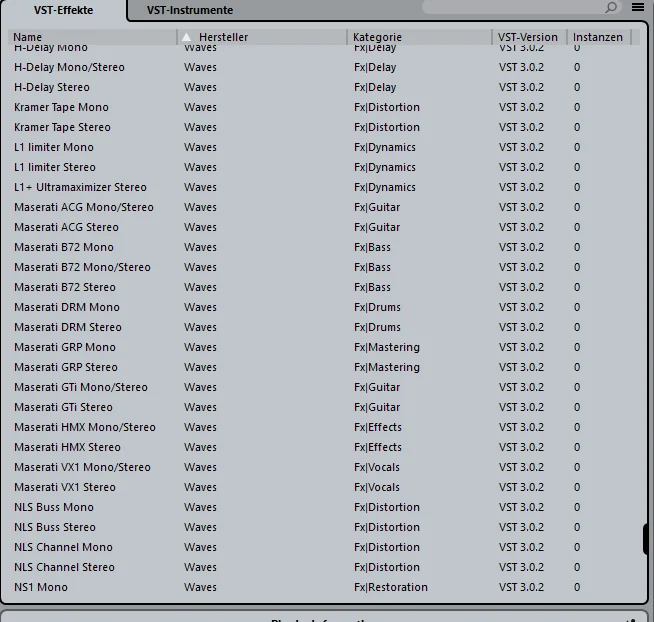Select Maserati DRM Mono row

point(324,307)
